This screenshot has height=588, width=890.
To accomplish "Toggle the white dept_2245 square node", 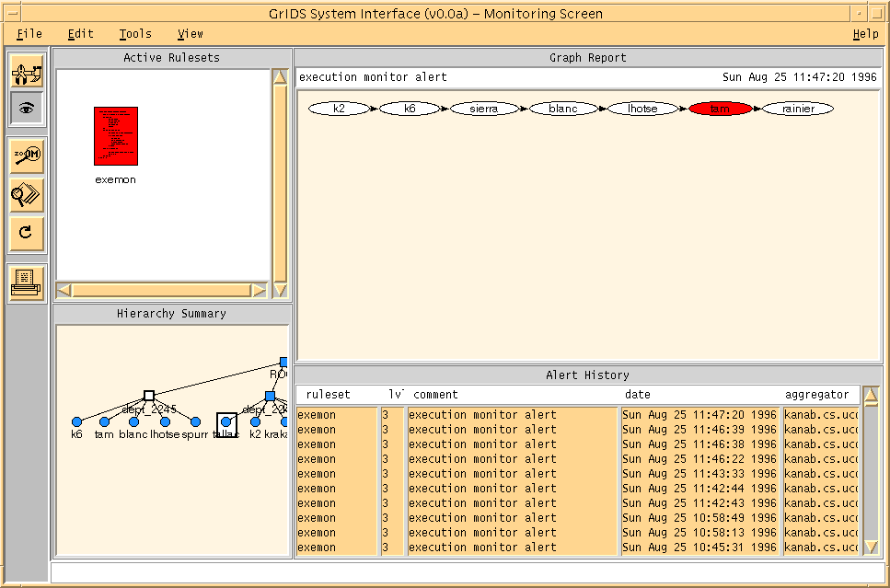I will [148, 396].
